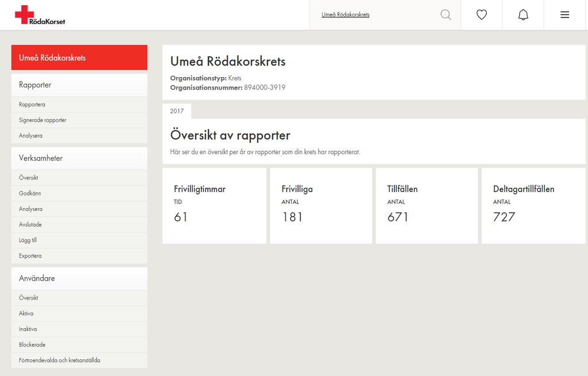The width and height of the screenshot is (588, 376).
Task: Select the red Umeå Rödakorskrets sidebar header
Action: [x=79, y=57]
